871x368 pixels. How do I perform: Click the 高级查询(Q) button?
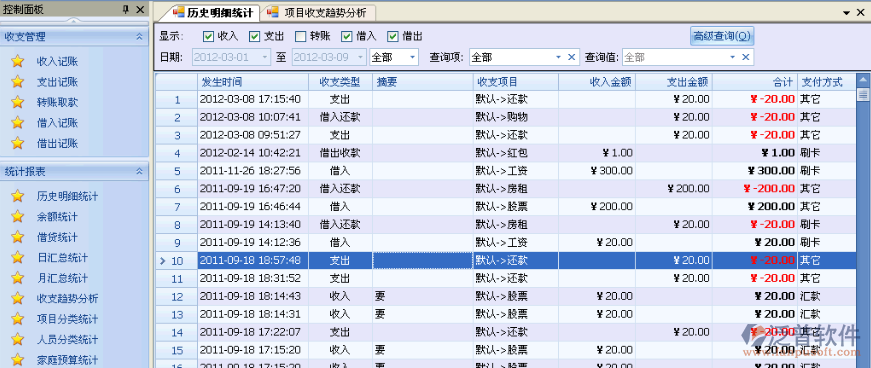click(x=722, y=36)
